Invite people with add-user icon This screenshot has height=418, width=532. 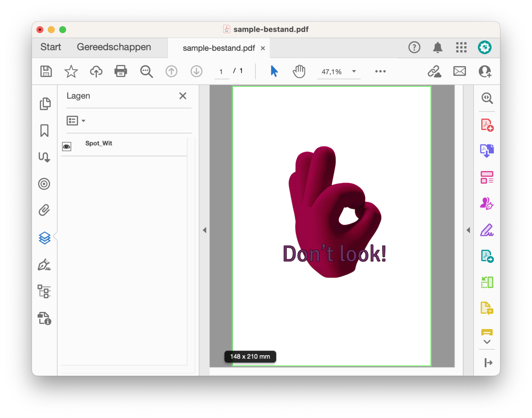click(x=485, y=72)
